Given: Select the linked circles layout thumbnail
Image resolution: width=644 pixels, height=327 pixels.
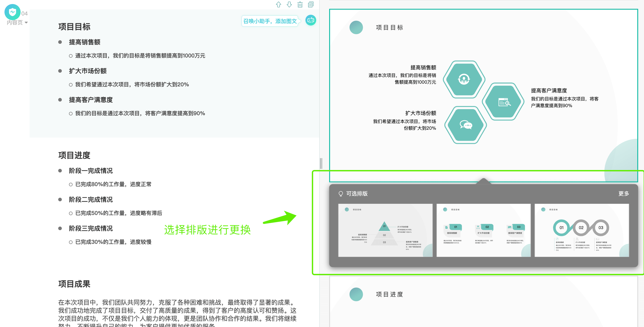Looking at the screenshot, I should pyautogui.click(x=582, y=230).
